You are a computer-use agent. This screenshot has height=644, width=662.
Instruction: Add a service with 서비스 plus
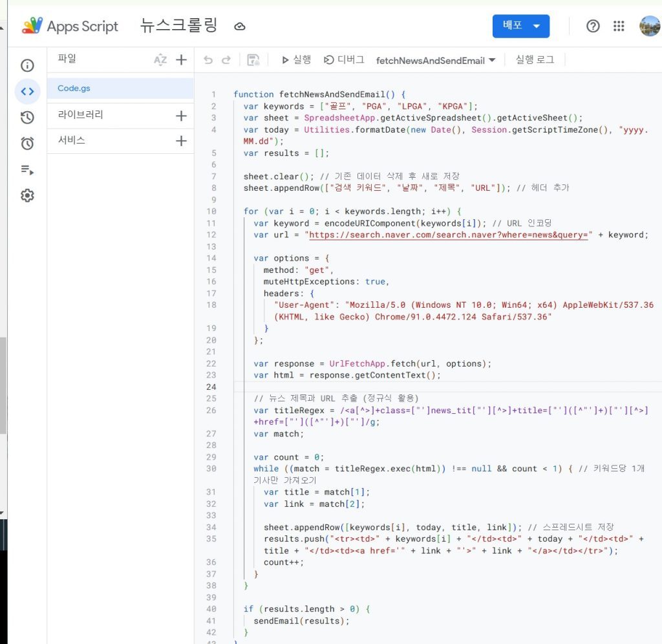[181, 140]
